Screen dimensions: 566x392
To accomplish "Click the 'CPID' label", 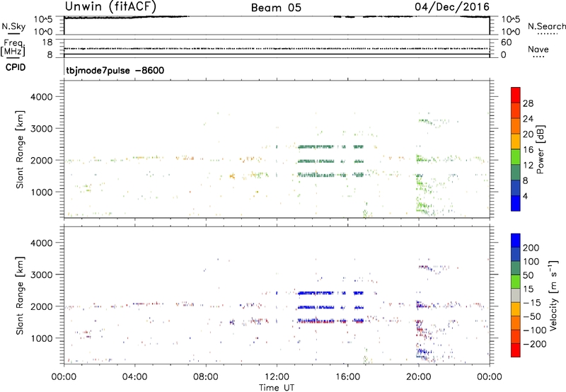I will point(16,67).
